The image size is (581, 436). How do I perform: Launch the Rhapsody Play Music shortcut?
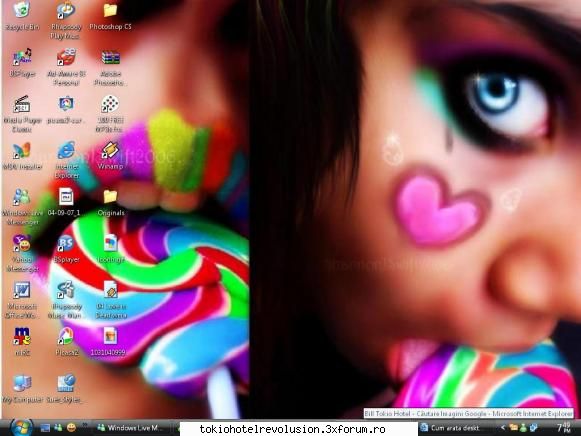66,20
